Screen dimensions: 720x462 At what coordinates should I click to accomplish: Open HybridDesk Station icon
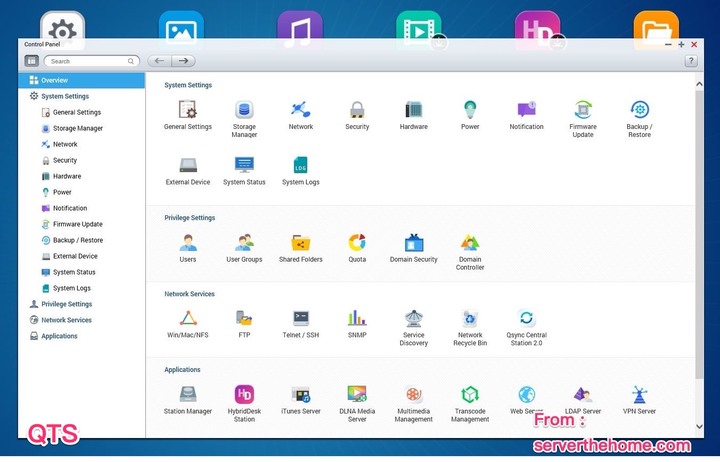244,394
